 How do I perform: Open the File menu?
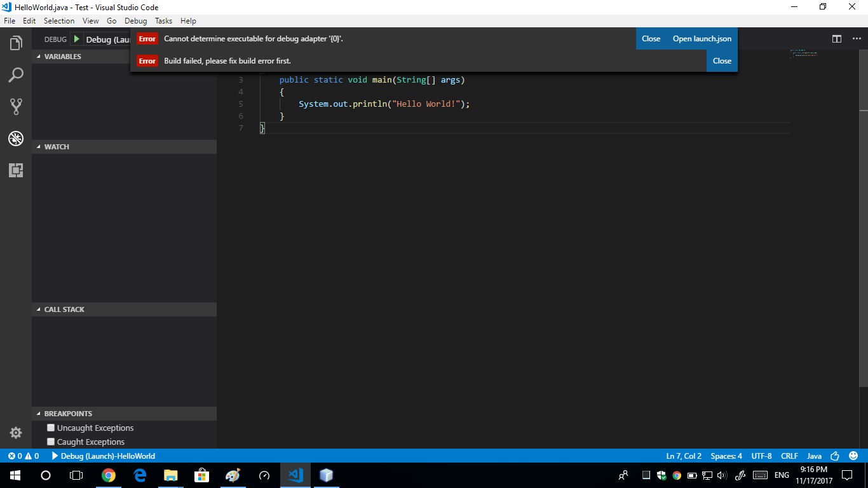(10, 21)
